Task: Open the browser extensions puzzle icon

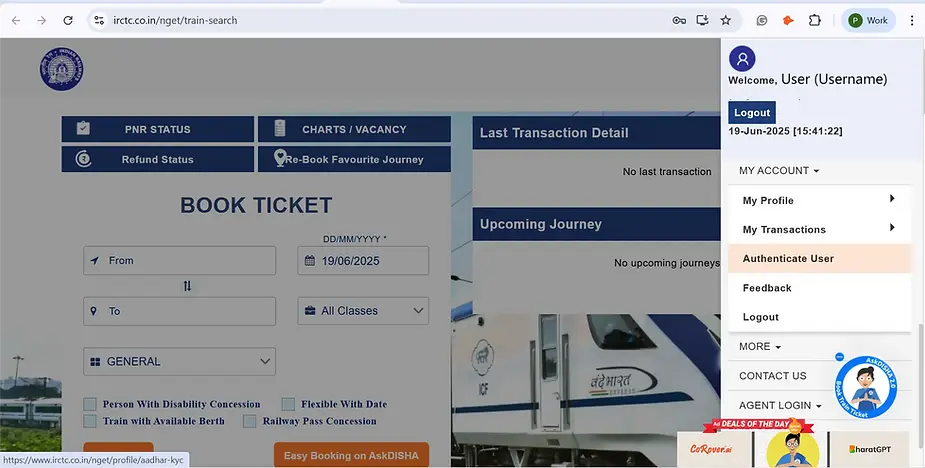Action: point(815,20)
